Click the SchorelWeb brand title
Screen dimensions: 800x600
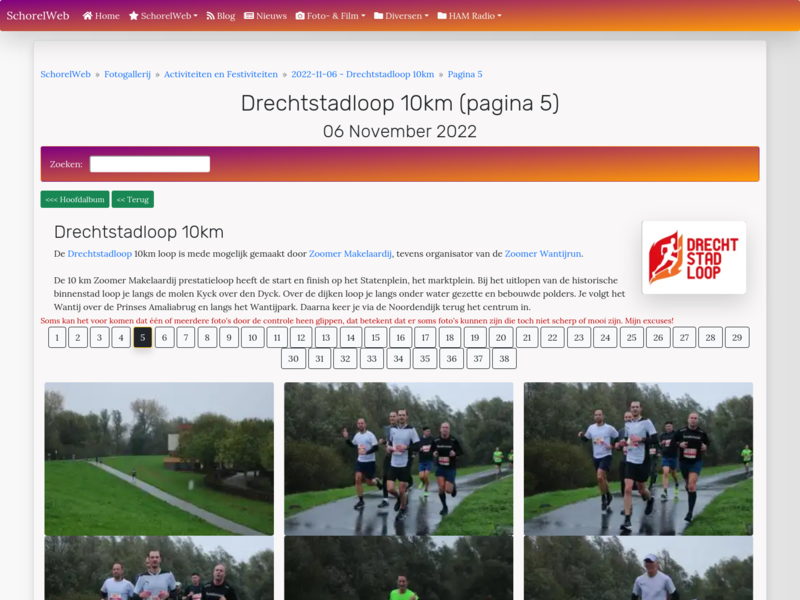(x=38, y=16)
